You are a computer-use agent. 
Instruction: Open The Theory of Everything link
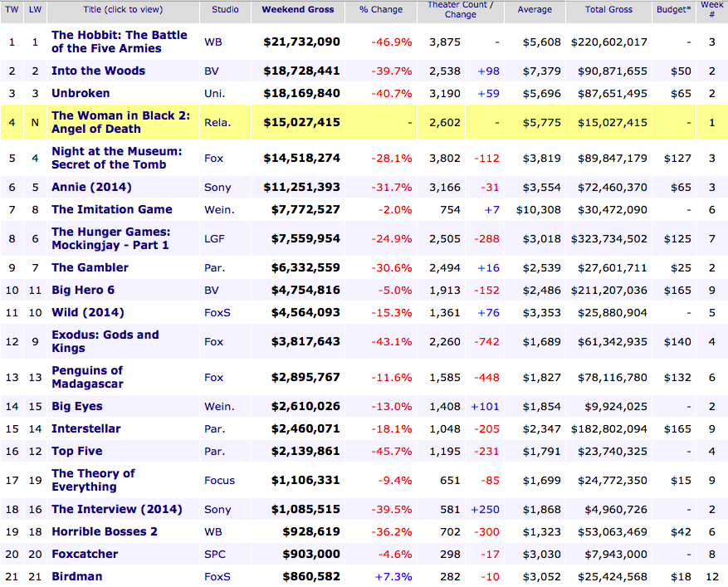tap(93, 480)
